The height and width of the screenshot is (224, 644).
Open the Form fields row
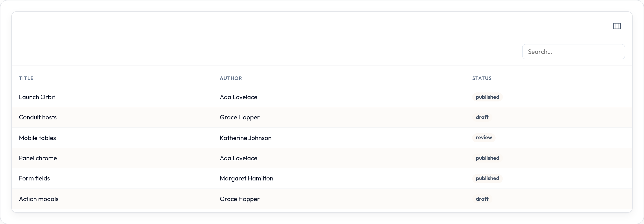pos(322,178)
